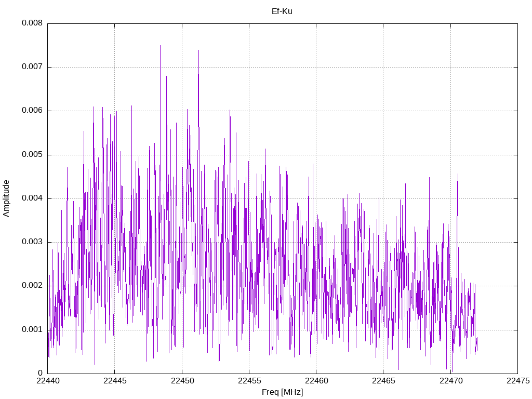This screenshot has width=532, height=399.
Task: Click the y-axis tick label 0.006
Action: (x=32, y=111)
